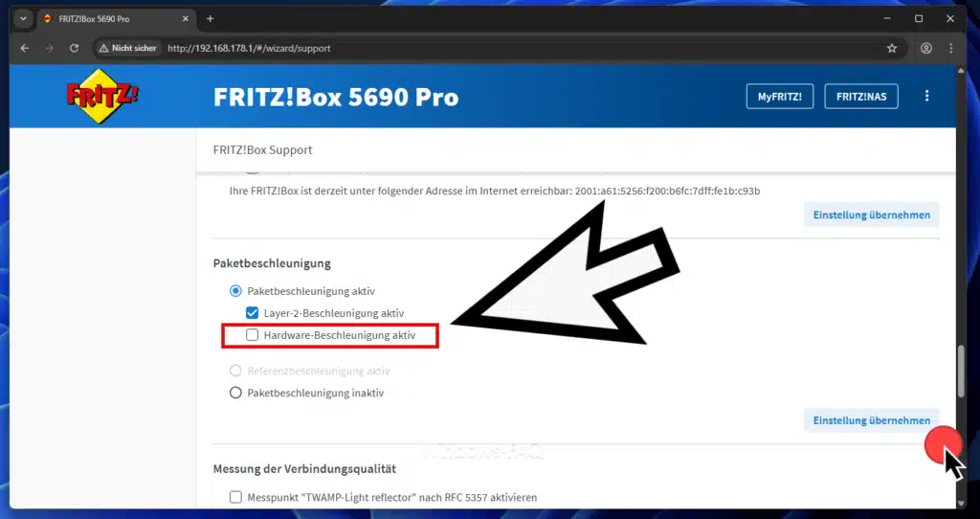
Task: Click the scrollbar up arrow
Action: click(962, 71)
